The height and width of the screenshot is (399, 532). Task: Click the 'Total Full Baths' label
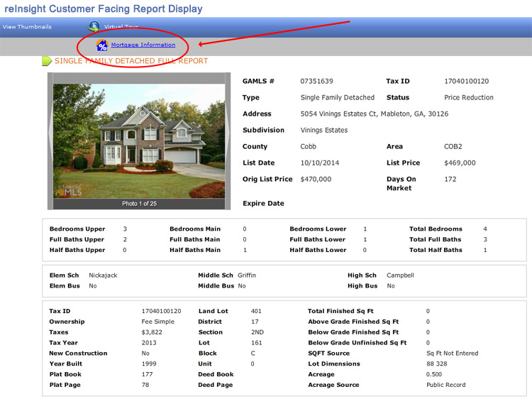[x=436, y=239]
